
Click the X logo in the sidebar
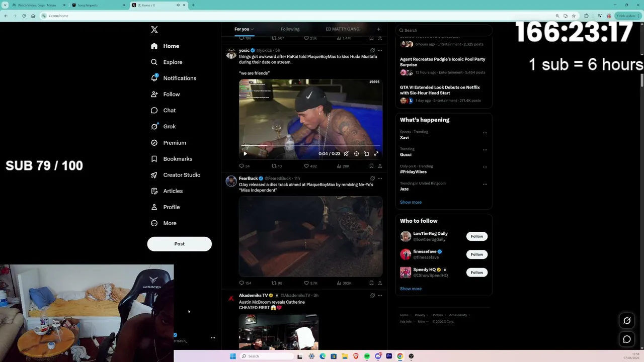(154, 30)
